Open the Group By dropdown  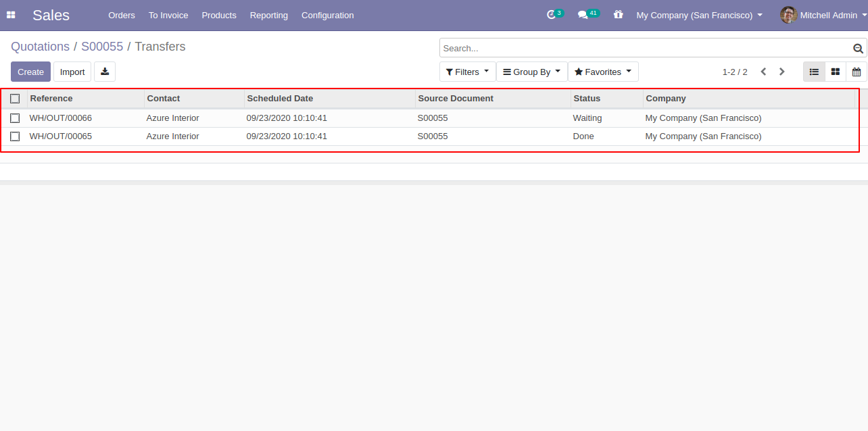(x=531, y=72)
